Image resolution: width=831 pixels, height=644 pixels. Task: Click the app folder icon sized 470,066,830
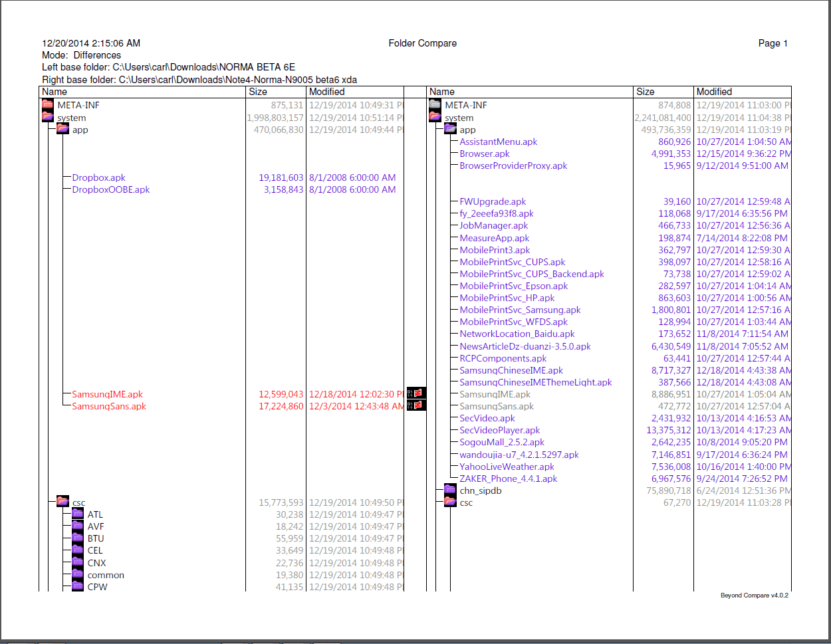click(x=63, y=128)
